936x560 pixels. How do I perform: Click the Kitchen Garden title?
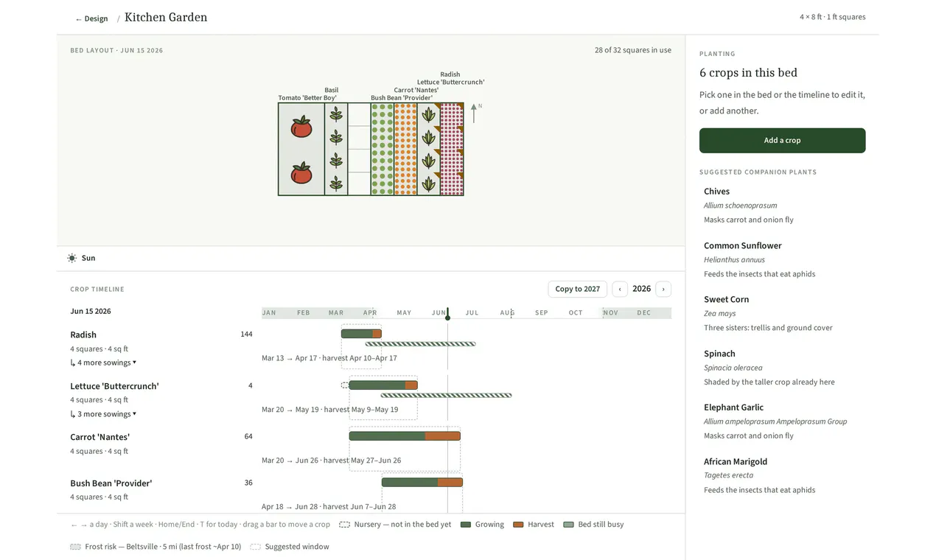point(166,17)
